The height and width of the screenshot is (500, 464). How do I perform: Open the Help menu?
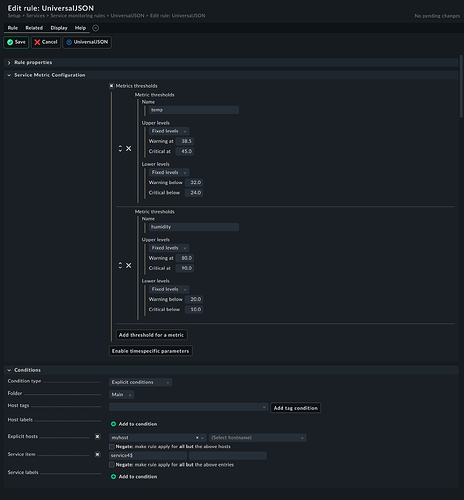[80, 28]
